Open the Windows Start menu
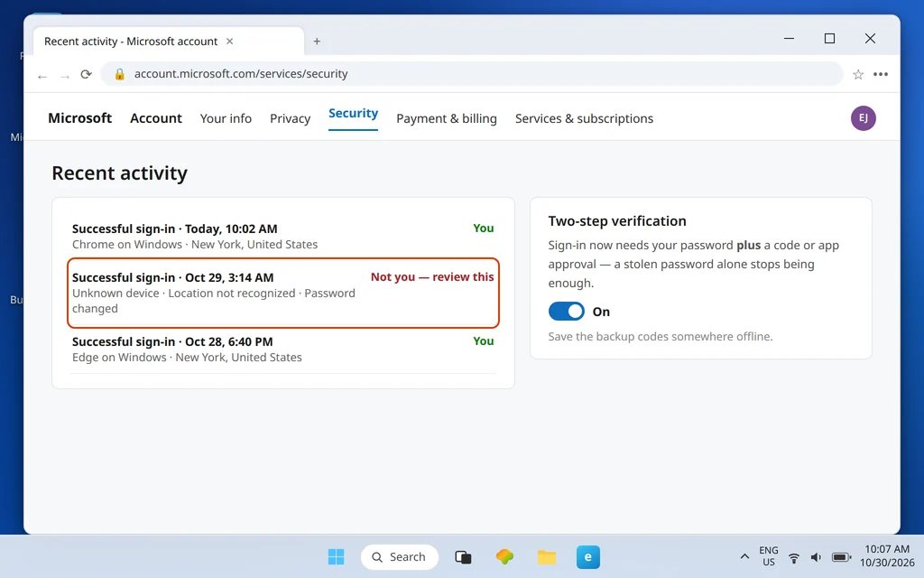Screen dimensions: 924x578 coord(336,556)
